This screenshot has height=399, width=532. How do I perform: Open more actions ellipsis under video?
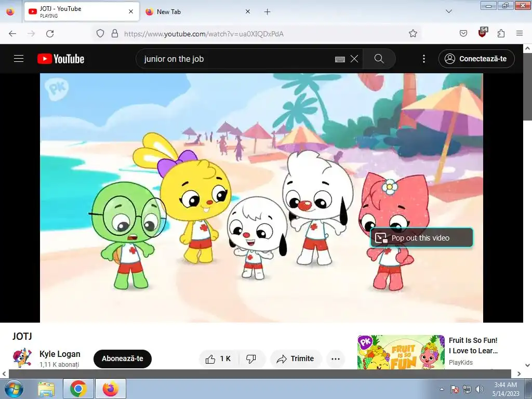[336, 358]
